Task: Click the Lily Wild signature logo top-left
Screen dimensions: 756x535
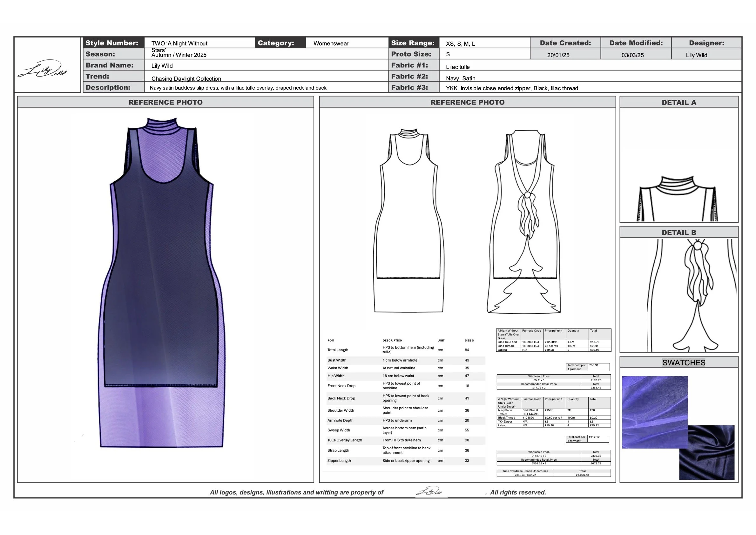Action: (x=43, y=69)
